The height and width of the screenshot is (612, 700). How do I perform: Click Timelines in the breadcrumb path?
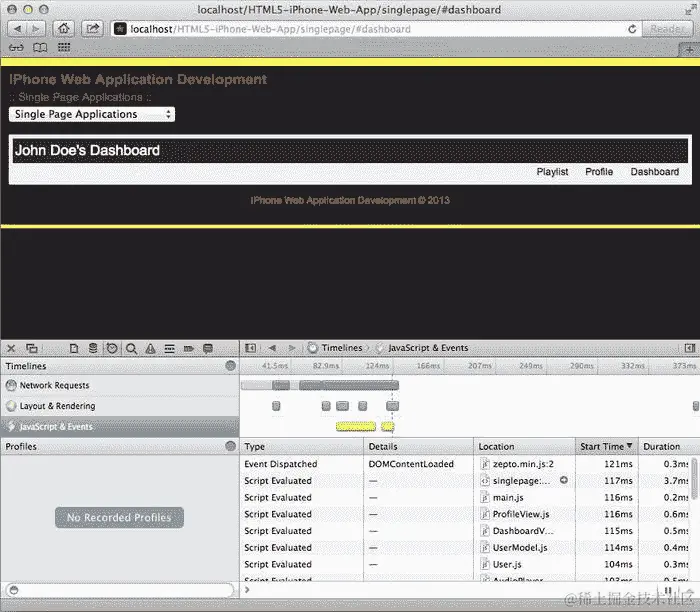tap(342, 348)
